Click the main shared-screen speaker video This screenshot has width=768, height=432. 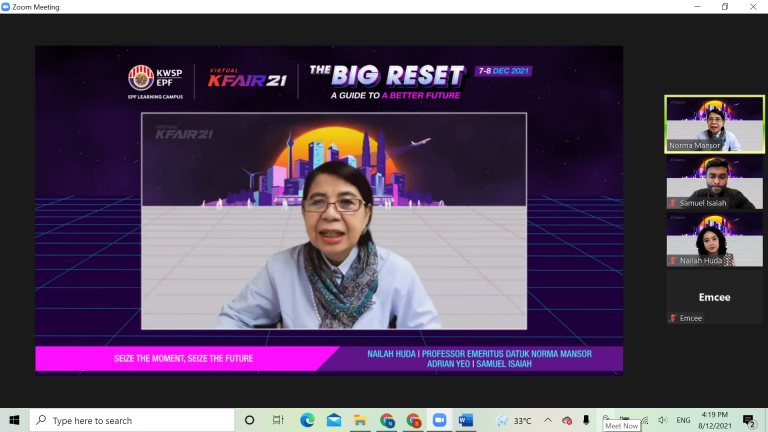[334, 221]
